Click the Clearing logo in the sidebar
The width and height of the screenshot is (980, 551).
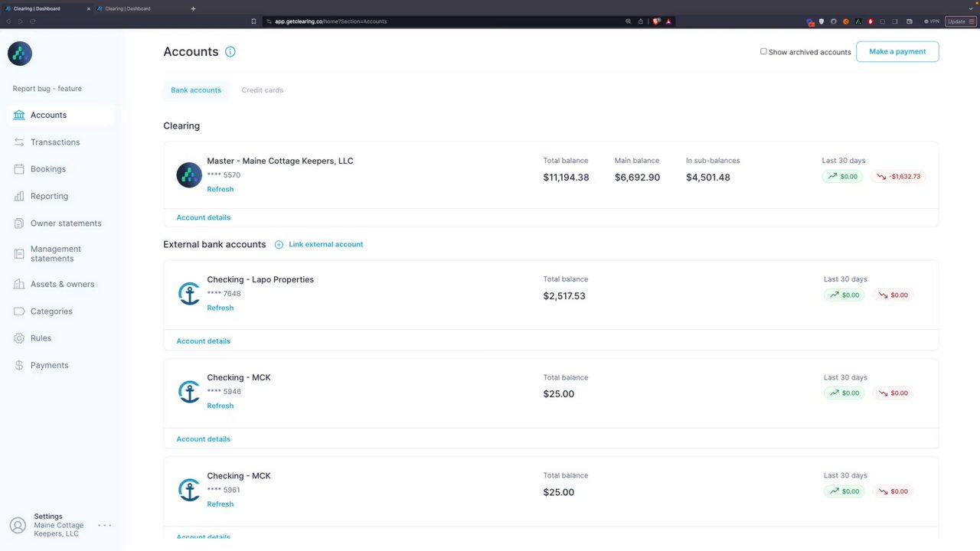point(20,54)
